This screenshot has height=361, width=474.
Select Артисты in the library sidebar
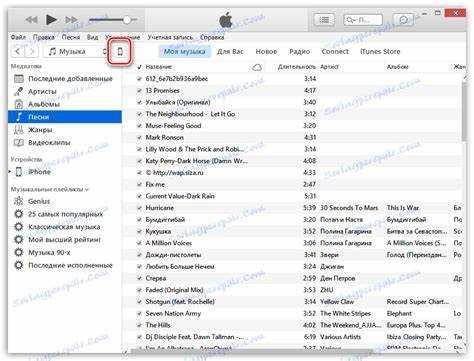pos(65,91)
